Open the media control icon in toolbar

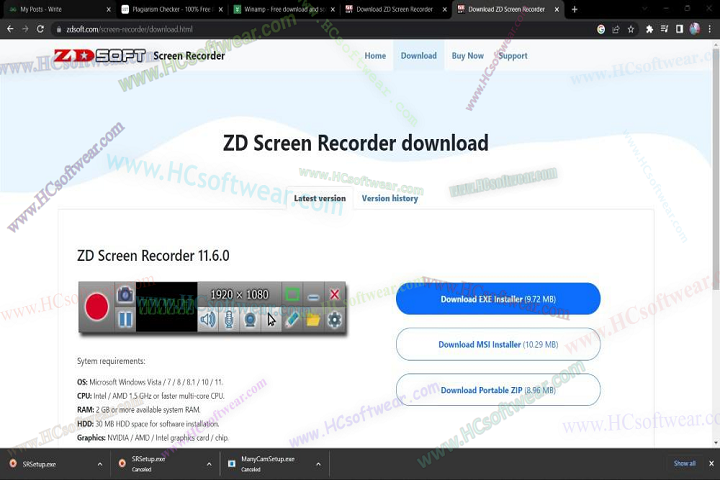pos(664,29)
